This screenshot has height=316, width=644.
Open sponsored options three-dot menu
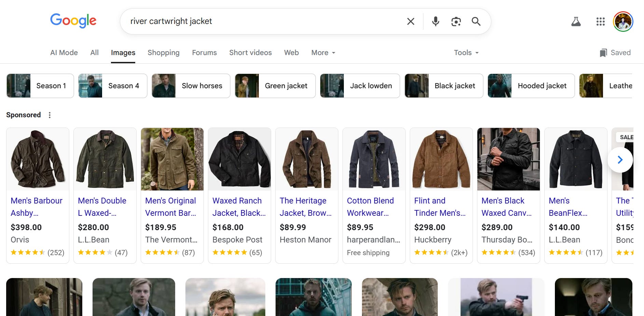tap(50, 115)
